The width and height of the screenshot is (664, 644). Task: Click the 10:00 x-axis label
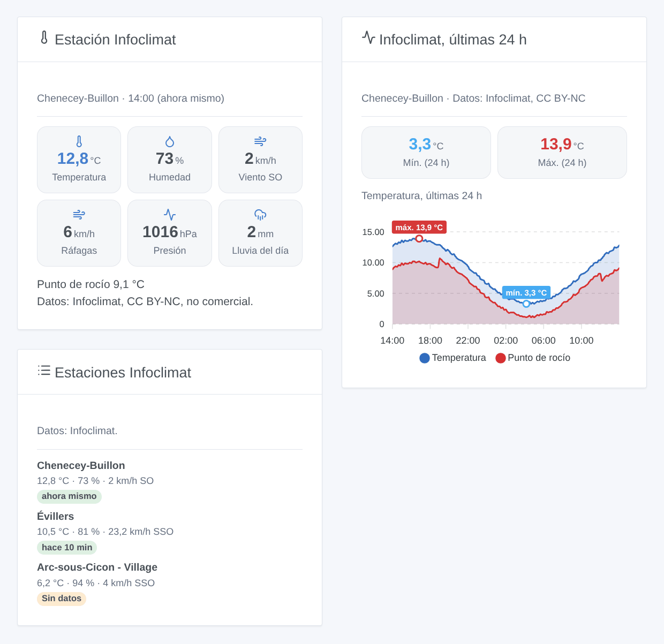[x=582, y=340]
